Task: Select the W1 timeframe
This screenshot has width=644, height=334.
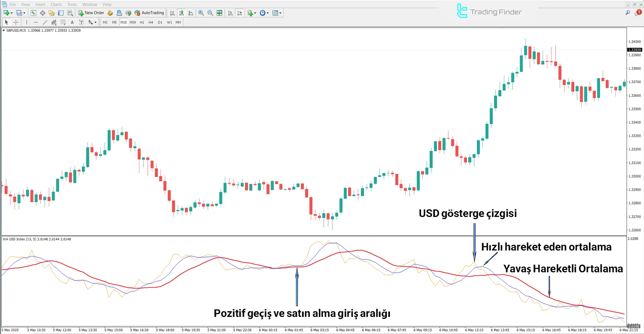Action: point(169,22)
